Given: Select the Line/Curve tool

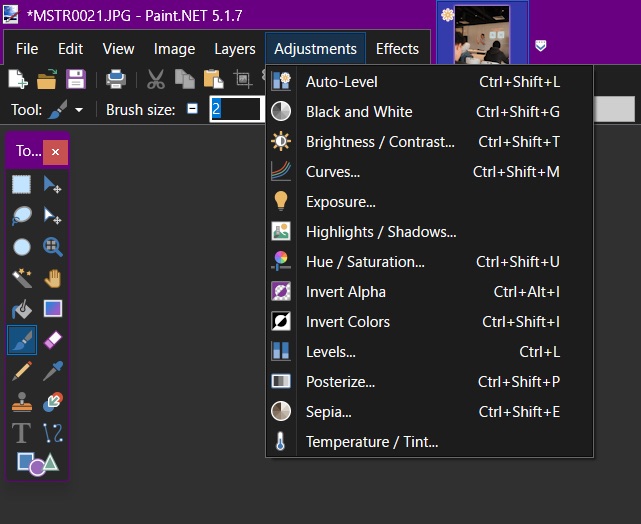Looking at the screenshot, I should [x=53, y=433].
